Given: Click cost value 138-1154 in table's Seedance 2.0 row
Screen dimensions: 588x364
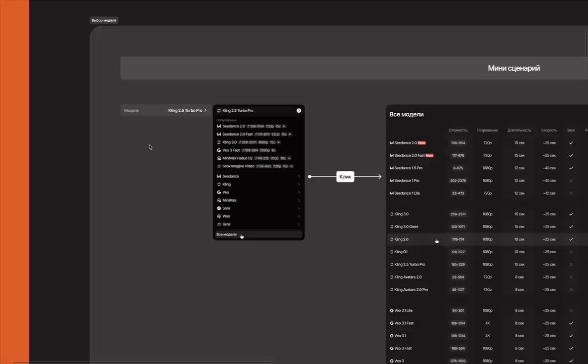Looking at the screenshot, I should point(458,143).
